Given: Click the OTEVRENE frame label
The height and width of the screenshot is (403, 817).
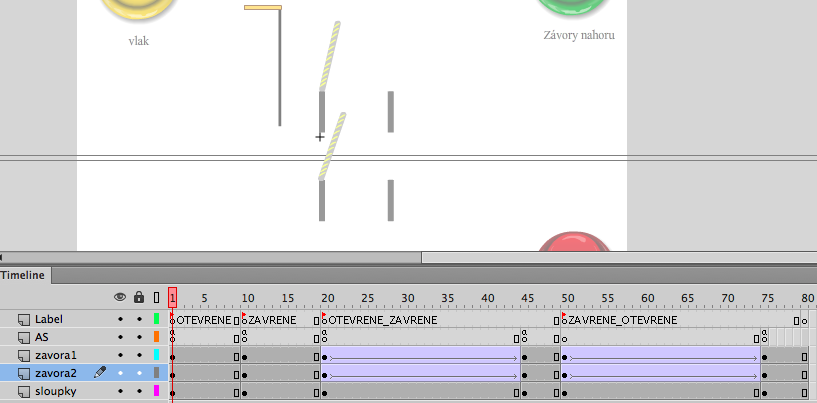Looking at the screenshot, I should coord(204,320).
